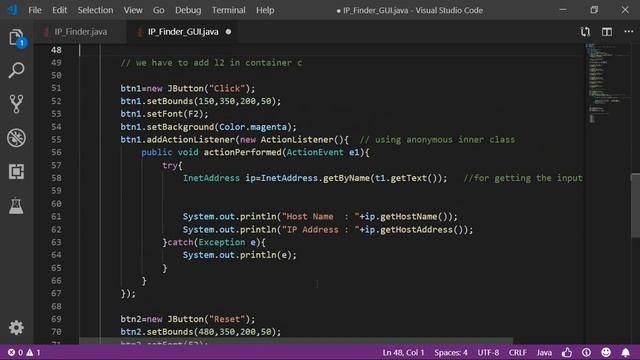The height and width of the screenshot is (360, 640).
Task: Click btn2.setBounds on line 70
Action: click(157, 332)
